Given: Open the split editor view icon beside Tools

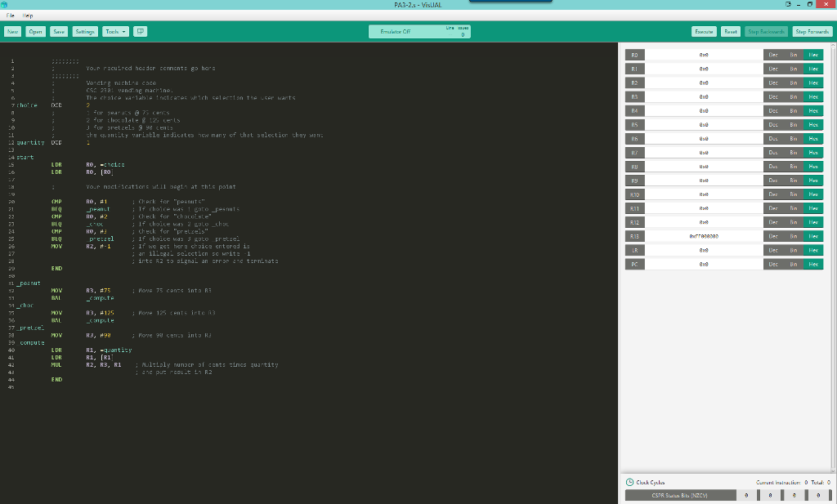Looking at the screenshot, I should point(139,31).
